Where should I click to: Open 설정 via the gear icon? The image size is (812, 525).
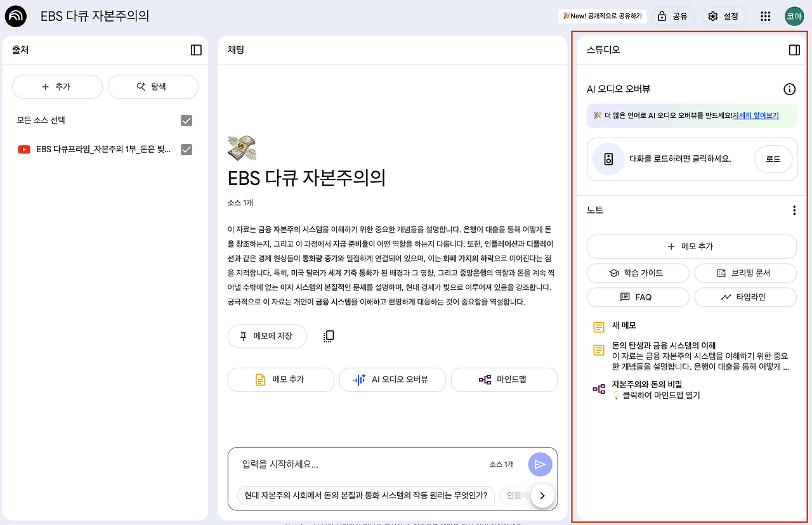(724, 16)
